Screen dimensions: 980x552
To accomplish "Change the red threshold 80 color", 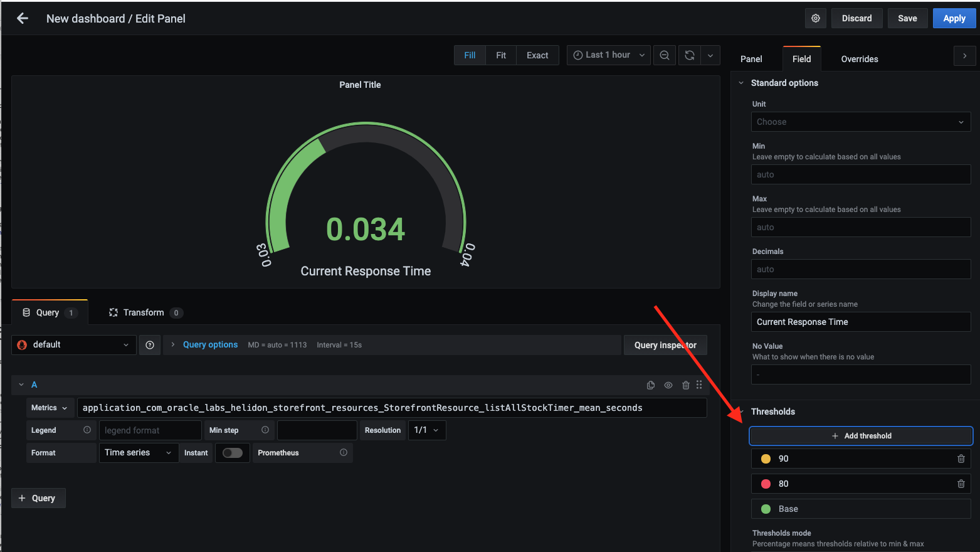I will point(766,484).
